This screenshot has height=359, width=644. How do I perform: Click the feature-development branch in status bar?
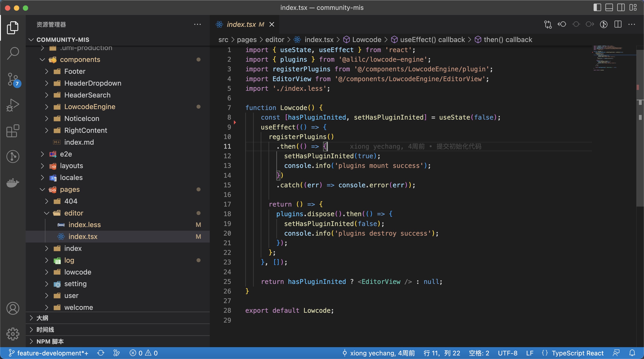[48, 353]
